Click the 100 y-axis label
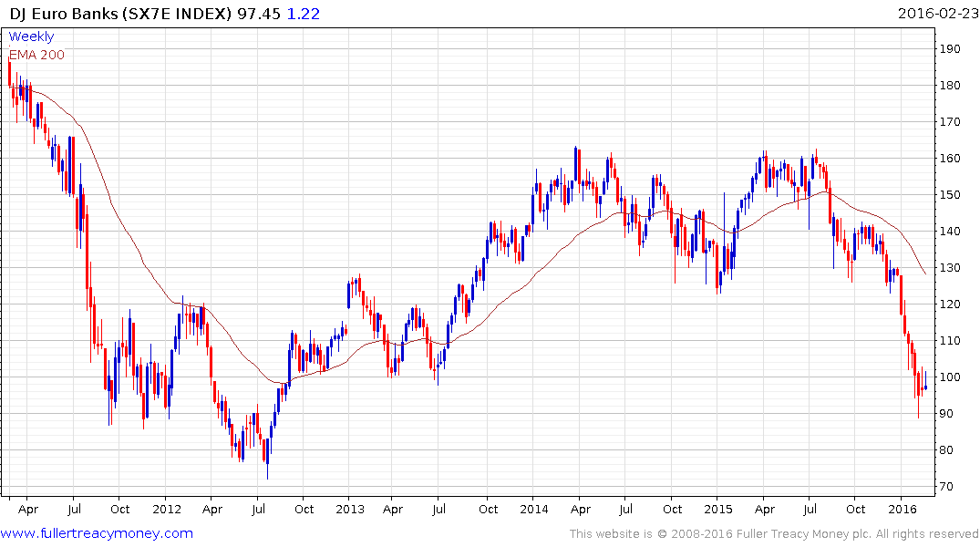Viewport: 980px width, 547px height. coord(950,377)
